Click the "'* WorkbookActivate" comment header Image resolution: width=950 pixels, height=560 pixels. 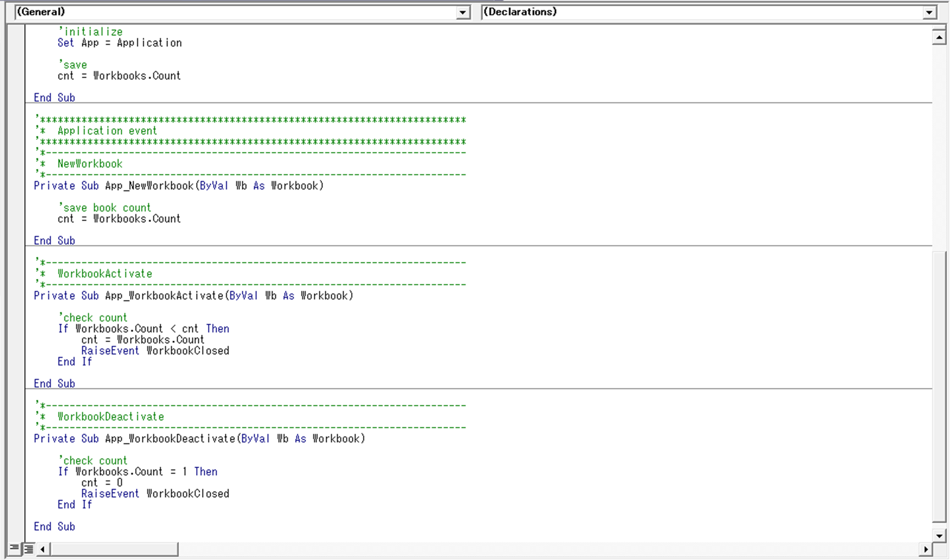click(x=94, y=274)
